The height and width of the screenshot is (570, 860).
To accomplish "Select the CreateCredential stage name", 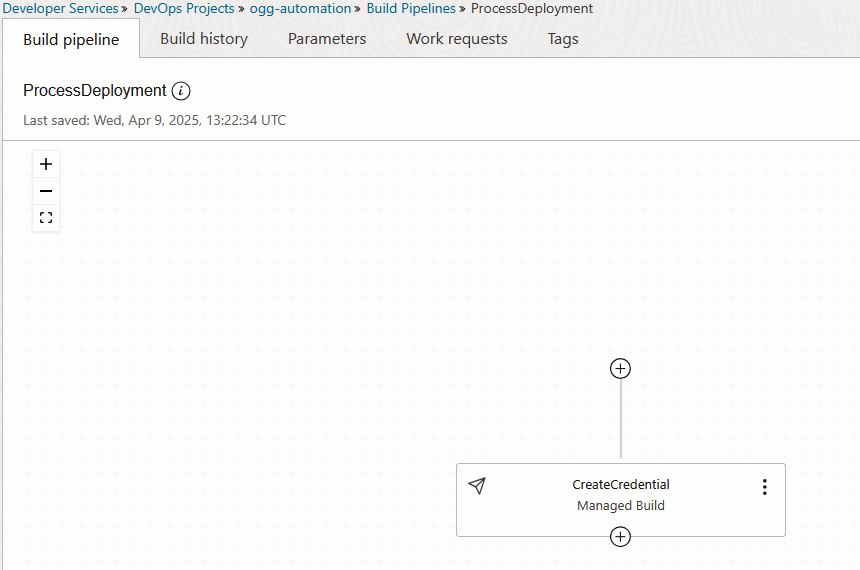I will pyautogui.click(x=621, y=484).
